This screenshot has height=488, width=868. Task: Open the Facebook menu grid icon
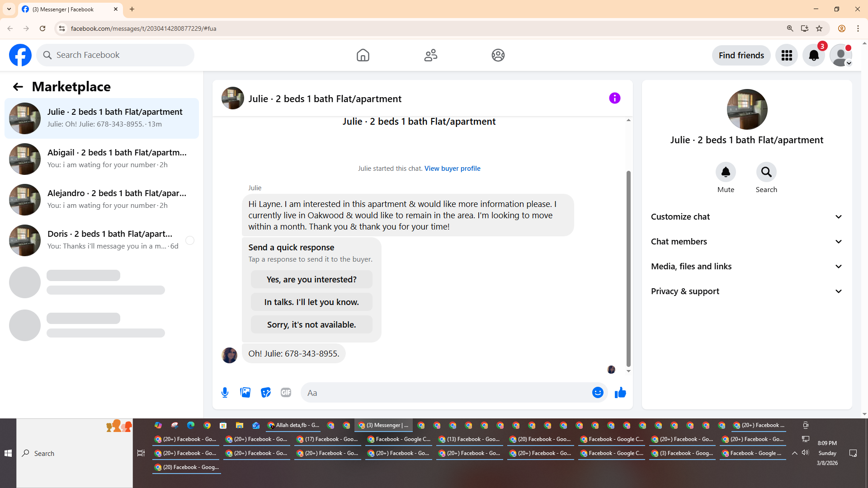pyautogui.click(x=787, y=55)
